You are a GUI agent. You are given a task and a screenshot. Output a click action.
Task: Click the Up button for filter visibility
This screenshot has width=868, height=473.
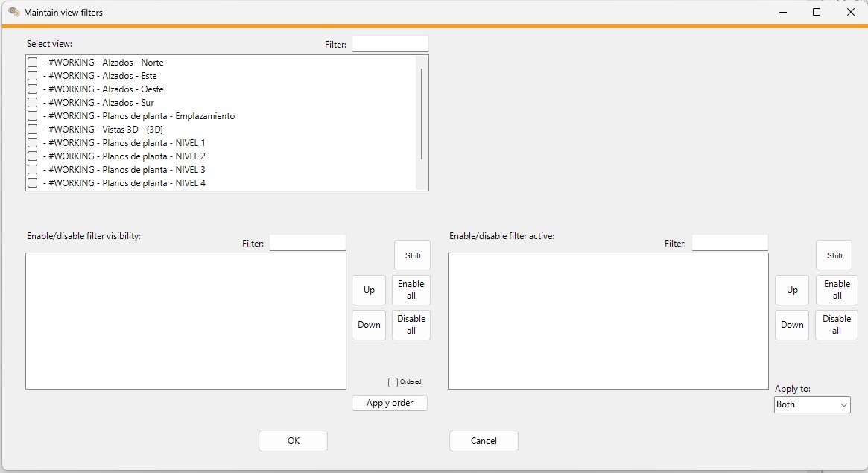coord(368,290)
